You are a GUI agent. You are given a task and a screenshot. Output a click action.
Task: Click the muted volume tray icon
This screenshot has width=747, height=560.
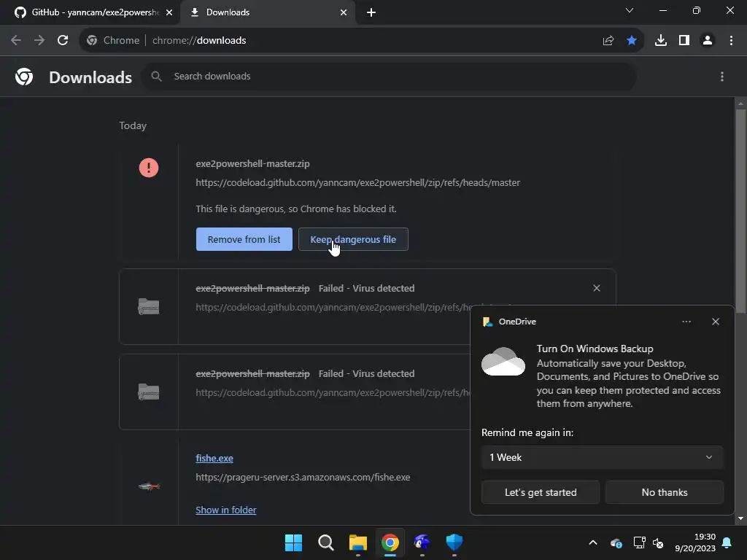658,542
